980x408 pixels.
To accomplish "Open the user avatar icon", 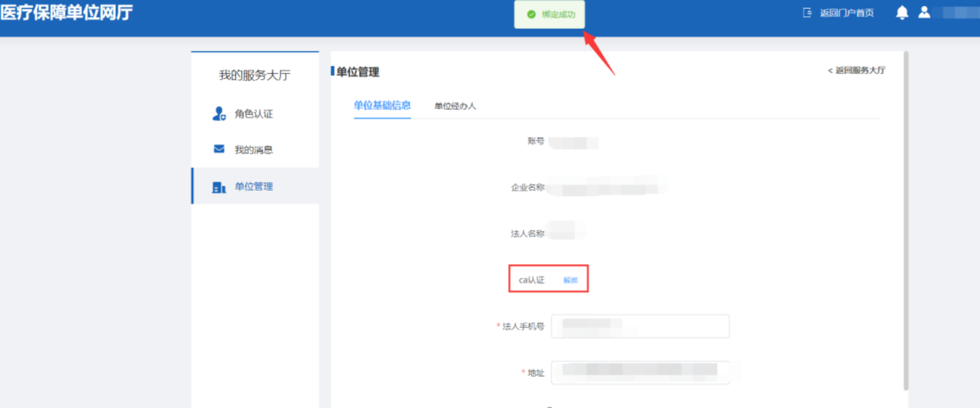I will [x=925, y=13].
